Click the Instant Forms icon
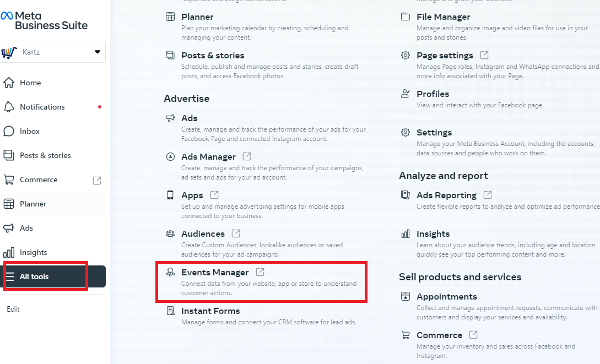The height and width of the screenshot is (364, 600). pyautogui.click(x=170, y=311)
